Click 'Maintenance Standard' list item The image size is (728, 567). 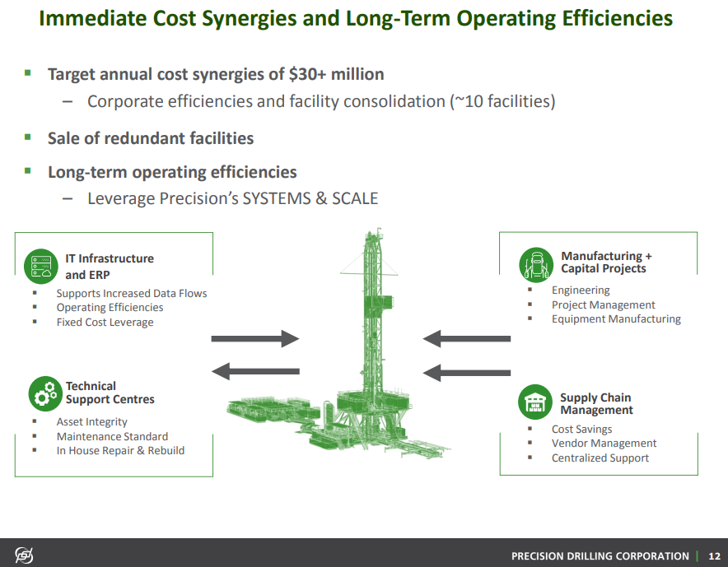pos(112,437)
